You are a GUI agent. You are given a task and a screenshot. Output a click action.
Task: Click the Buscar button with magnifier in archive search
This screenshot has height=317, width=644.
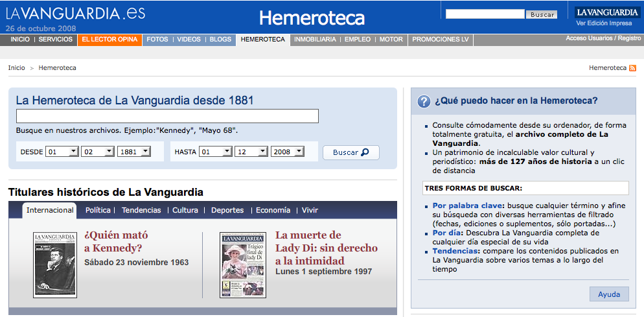pyautogui.click(x=351, y=152)
